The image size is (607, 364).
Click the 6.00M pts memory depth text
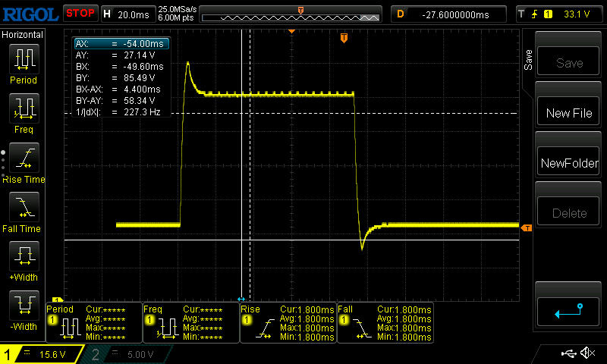coord(176,17)
